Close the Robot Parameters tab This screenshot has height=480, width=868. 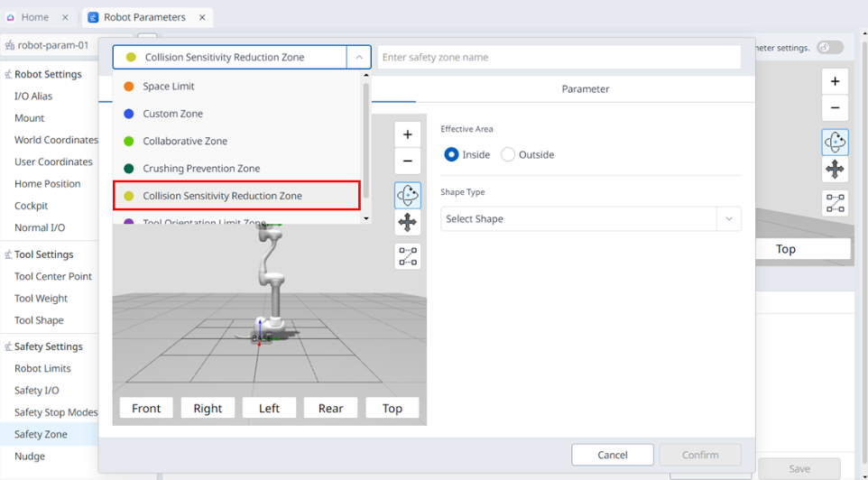tap(202, 17)
